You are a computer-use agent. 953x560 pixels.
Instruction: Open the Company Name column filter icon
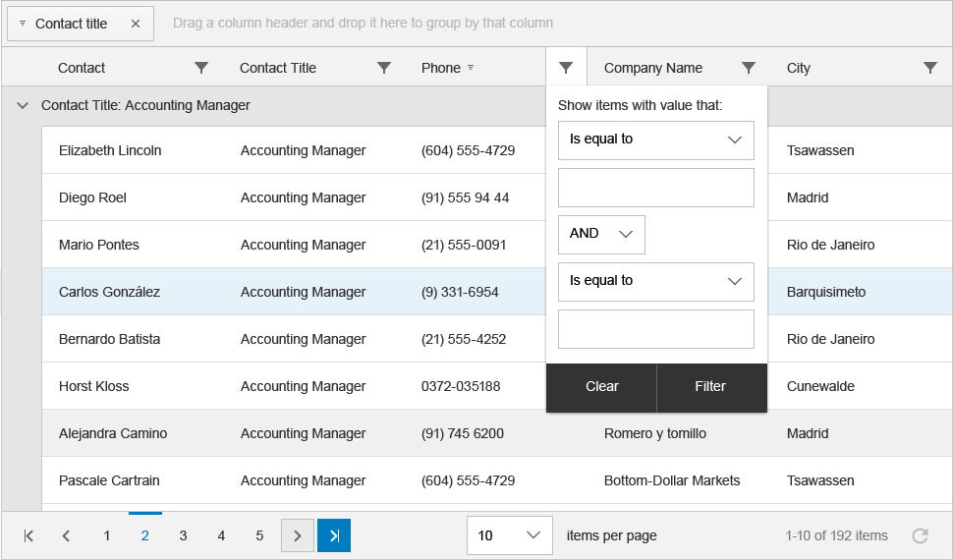point(749,68)
